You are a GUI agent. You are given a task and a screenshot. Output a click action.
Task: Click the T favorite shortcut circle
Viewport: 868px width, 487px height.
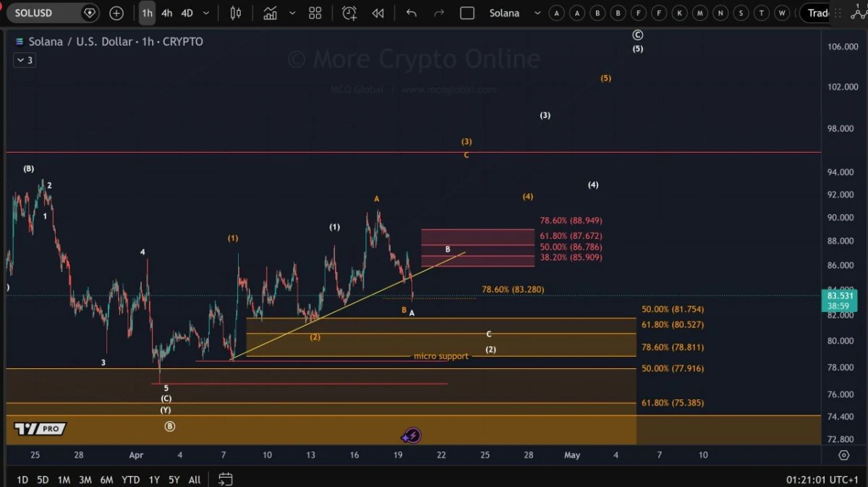pyautogui.click(x=762, y=13)
